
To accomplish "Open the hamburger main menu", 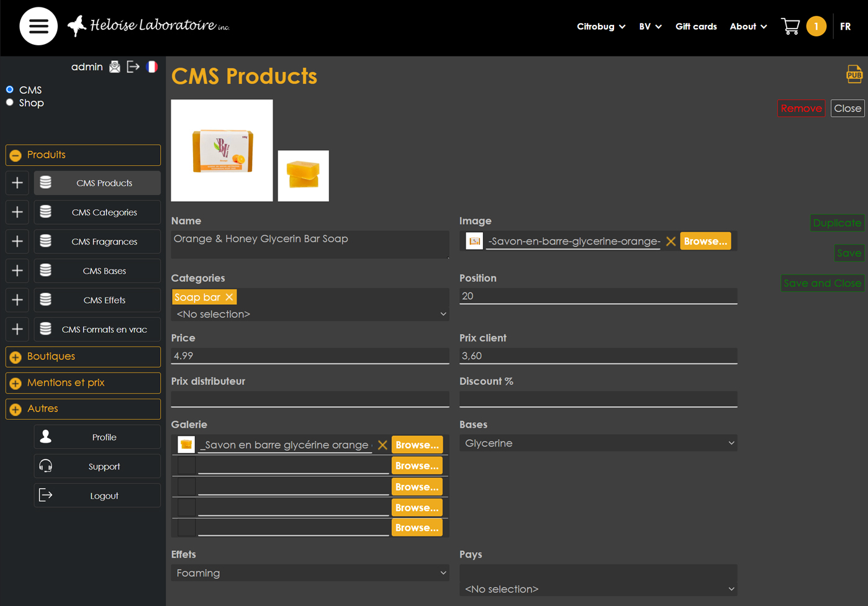I will tap(38, 26).
